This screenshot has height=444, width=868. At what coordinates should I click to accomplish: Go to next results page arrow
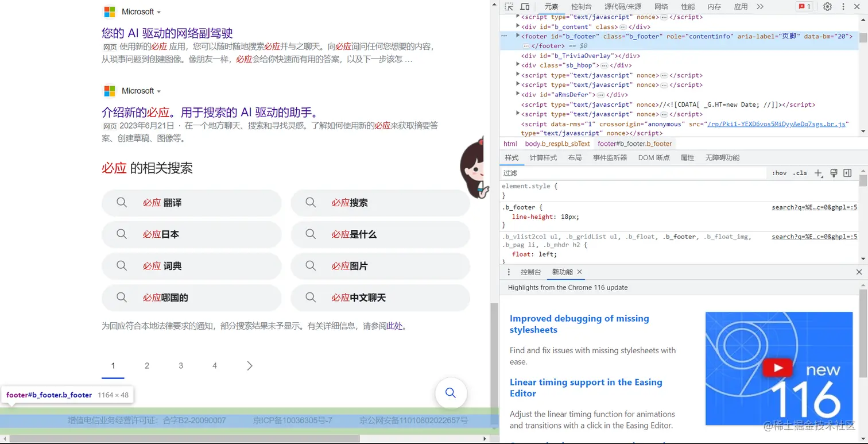[x=249, y=366]
